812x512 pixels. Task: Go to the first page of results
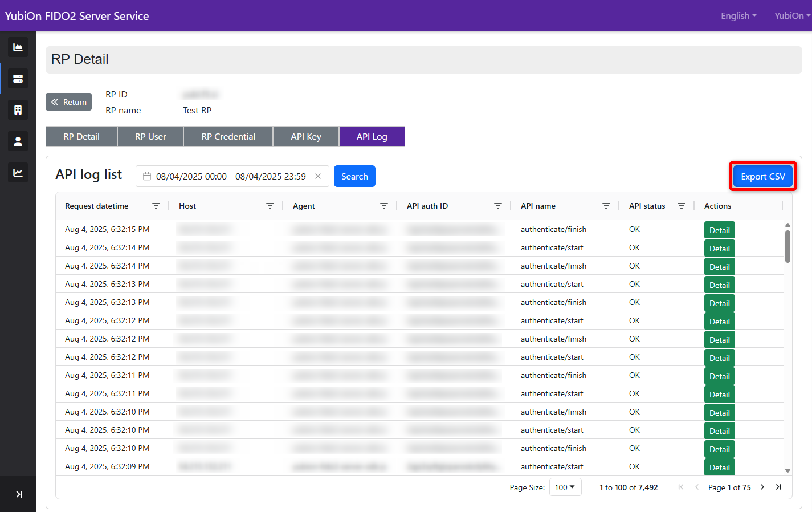[x=681, y=487]
